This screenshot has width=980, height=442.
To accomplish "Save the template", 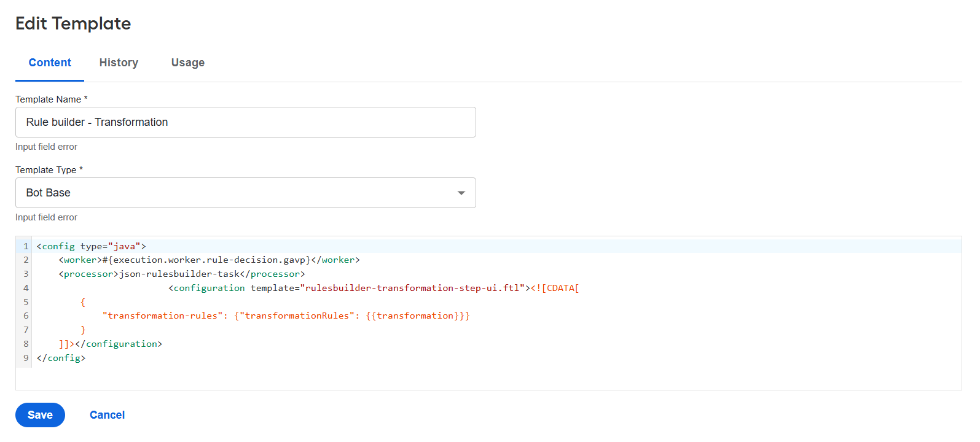I will [40, 415].
